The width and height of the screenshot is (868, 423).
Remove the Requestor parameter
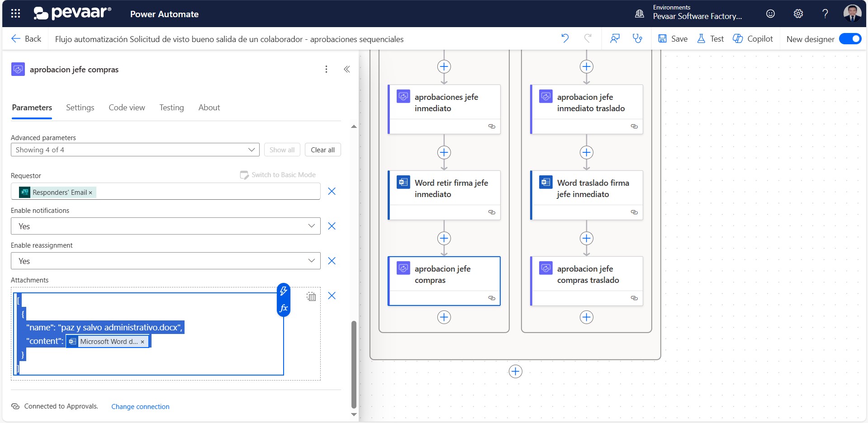click(x=332, y=191)
